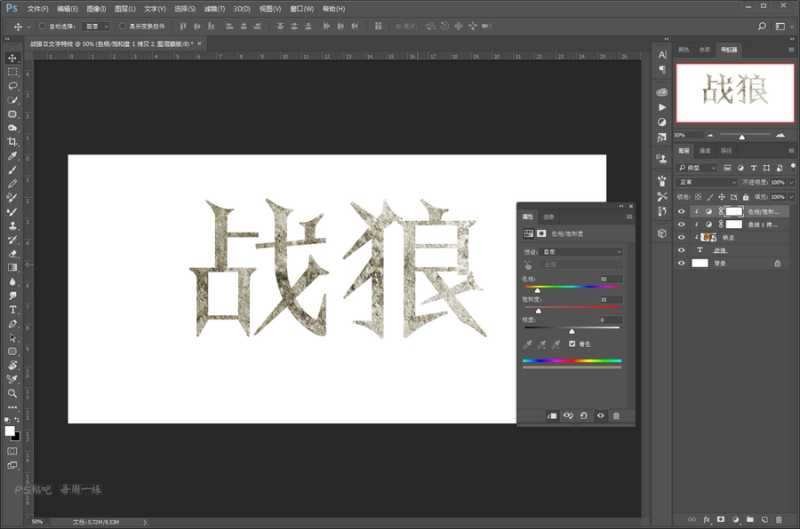The width and height of the screenshot is (800, 529).
Task: Switch to the Channels tab
Action: (705, 151)
